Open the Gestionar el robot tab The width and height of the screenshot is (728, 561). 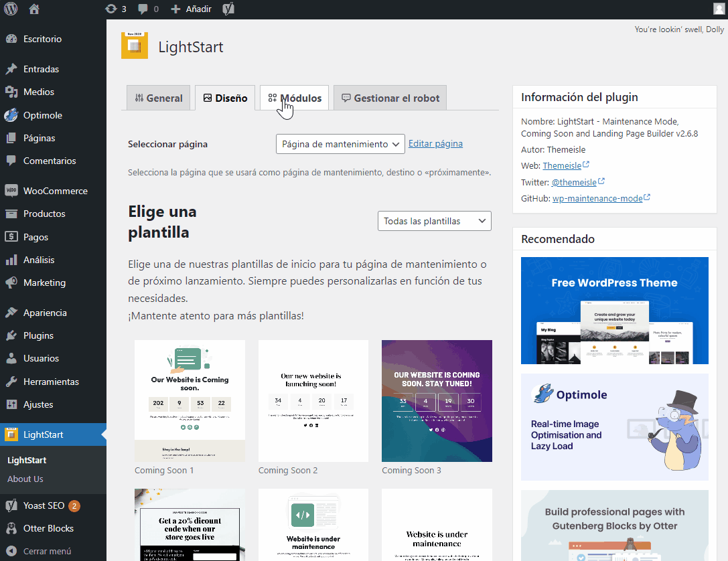(x=390, y=98)
